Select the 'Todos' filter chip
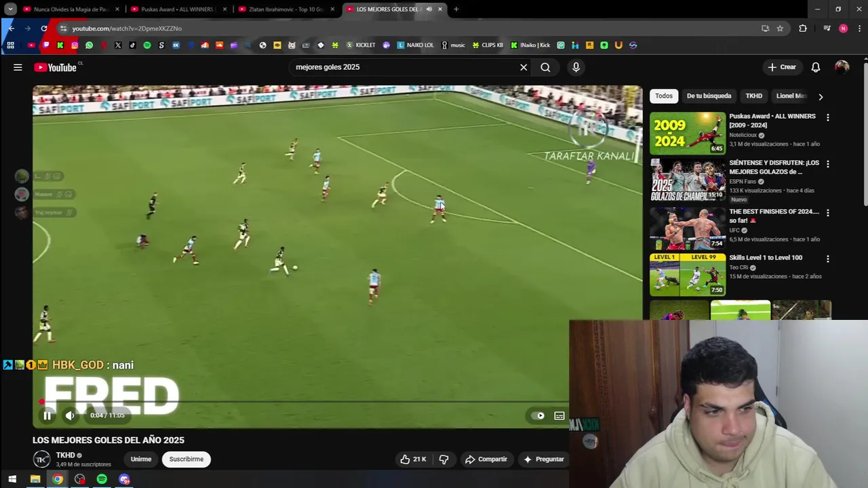The image size is (868, 488). pos(664,96)
